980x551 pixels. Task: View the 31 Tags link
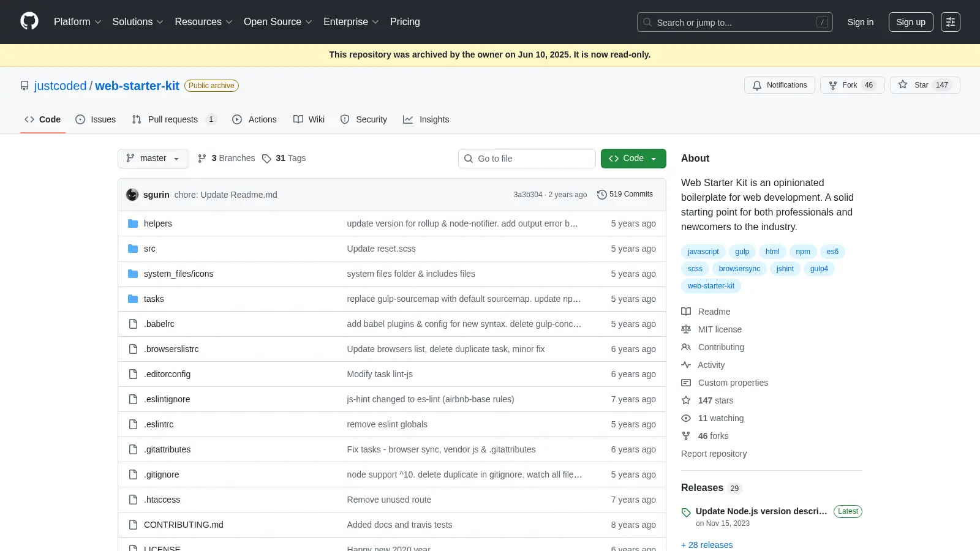point(284,158)
